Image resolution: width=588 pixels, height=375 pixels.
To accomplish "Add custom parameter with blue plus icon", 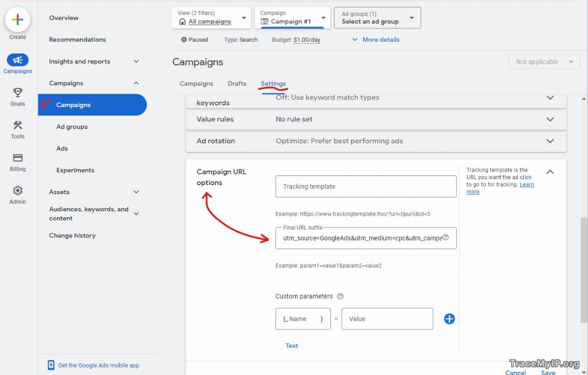I will click(450, 319).
